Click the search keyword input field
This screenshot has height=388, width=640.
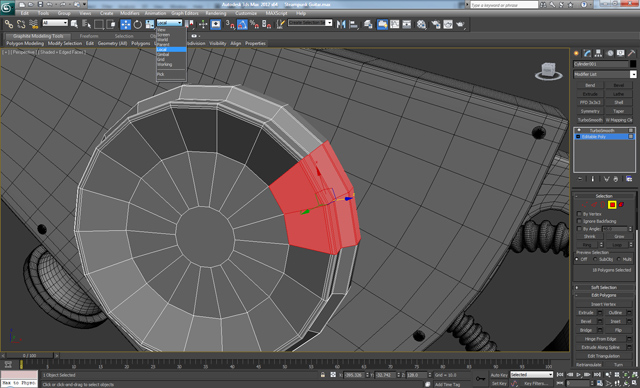[504, 5]
